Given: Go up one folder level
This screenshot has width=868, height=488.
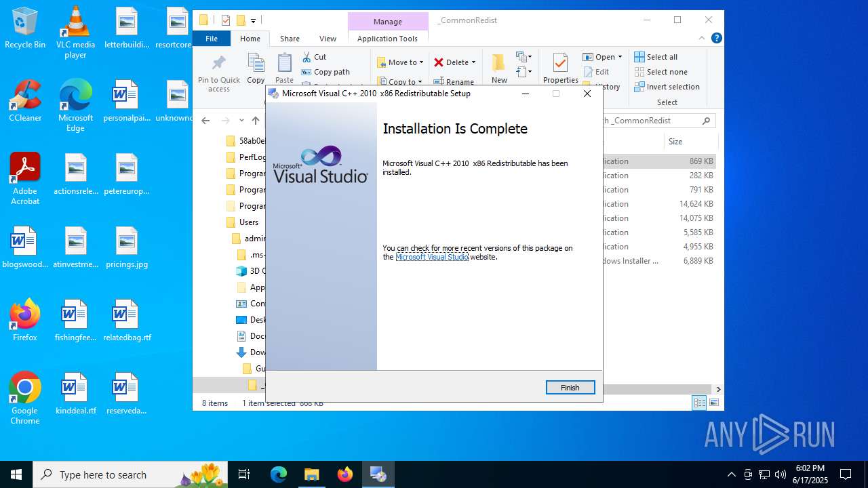Looking at the screenshot, I should (x=255, y=121).
